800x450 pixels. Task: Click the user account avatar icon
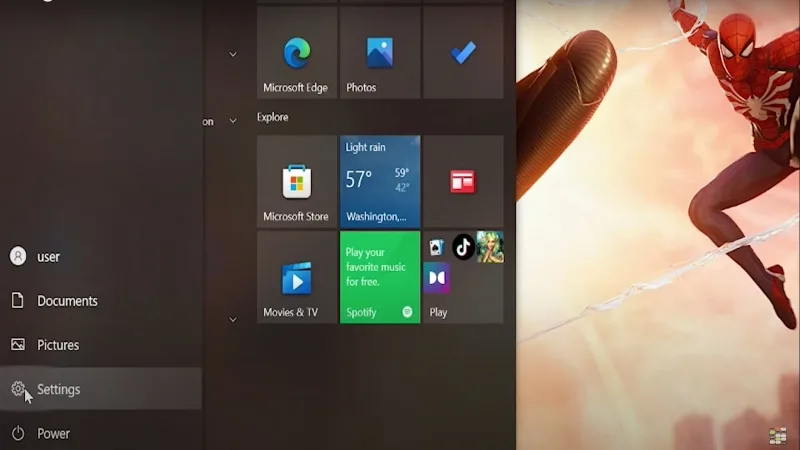tap(18, 256)
